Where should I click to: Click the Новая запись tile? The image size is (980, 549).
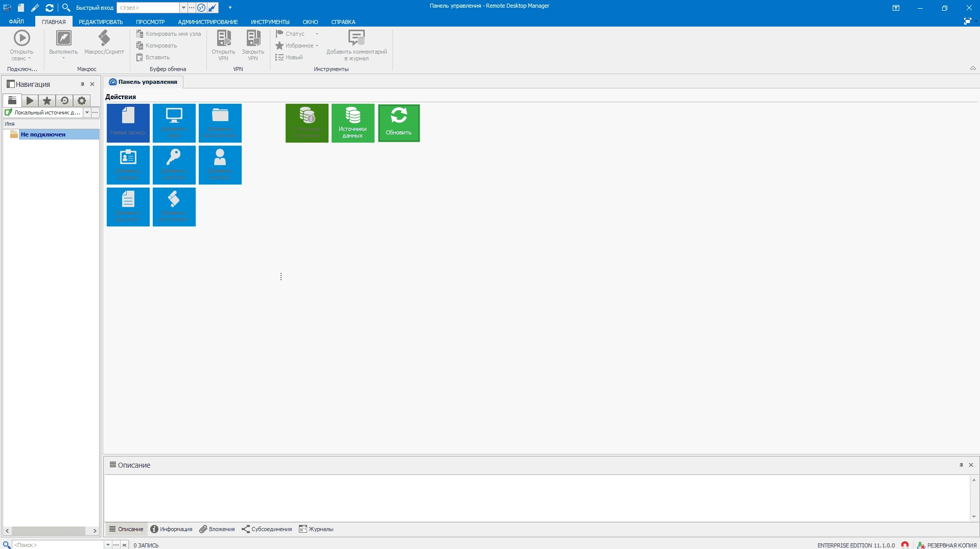point(128,123)
